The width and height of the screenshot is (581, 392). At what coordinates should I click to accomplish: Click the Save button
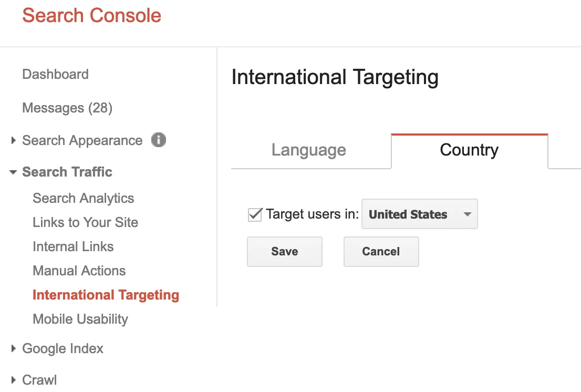click(284, 252)
